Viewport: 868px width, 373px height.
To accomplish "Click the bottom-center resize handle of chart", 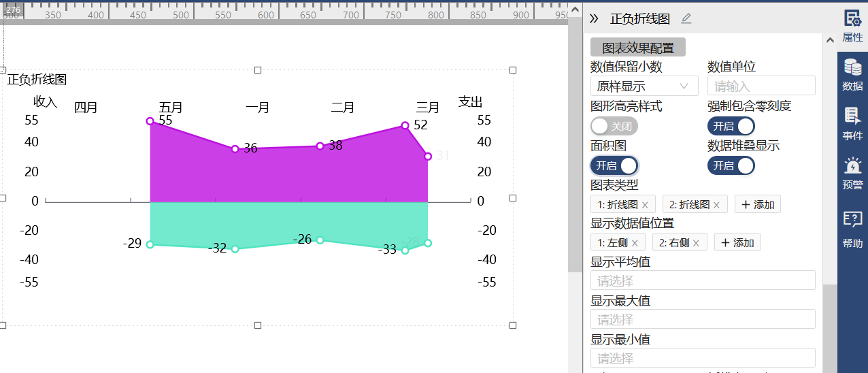I will click(x=258, y=325).
